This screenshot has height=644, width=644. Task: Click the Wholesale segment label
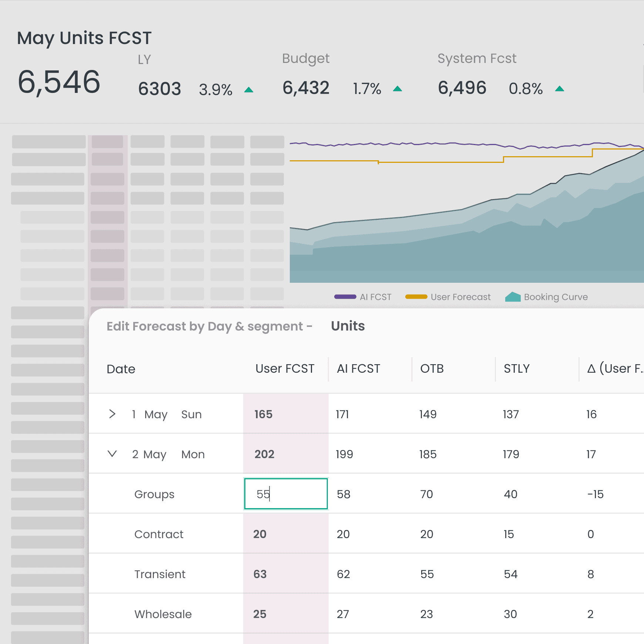[x=163, y=614]
